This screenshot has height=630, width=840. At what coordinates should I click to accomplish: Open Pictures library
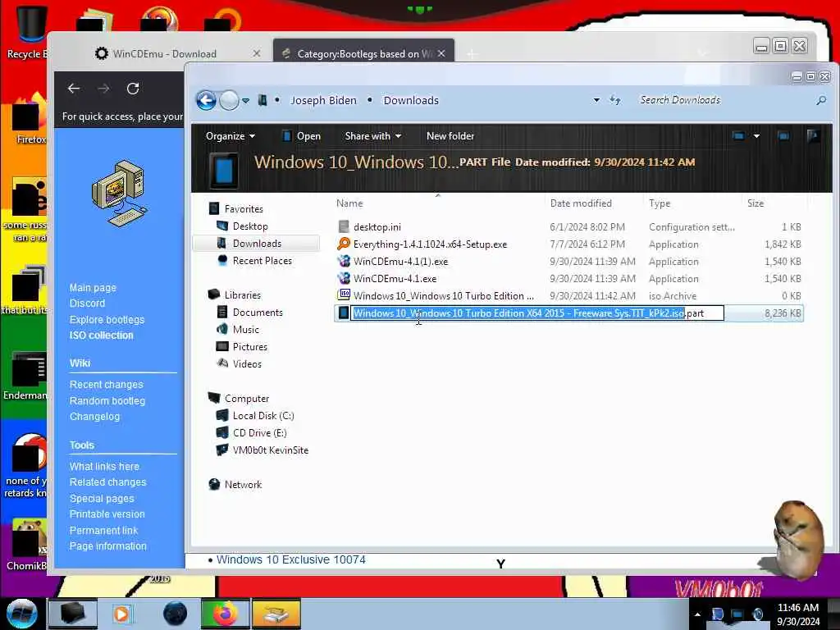point(250,347)
